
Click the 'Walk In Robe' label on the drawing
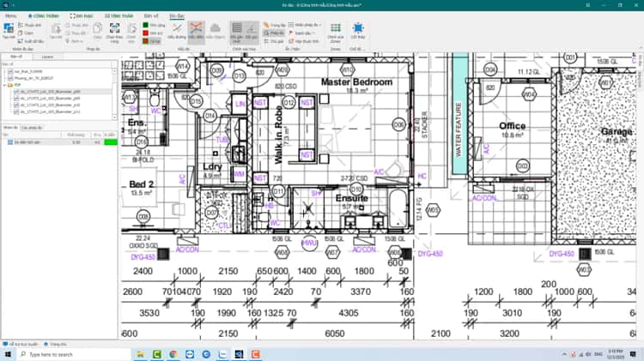pos(278,135)
